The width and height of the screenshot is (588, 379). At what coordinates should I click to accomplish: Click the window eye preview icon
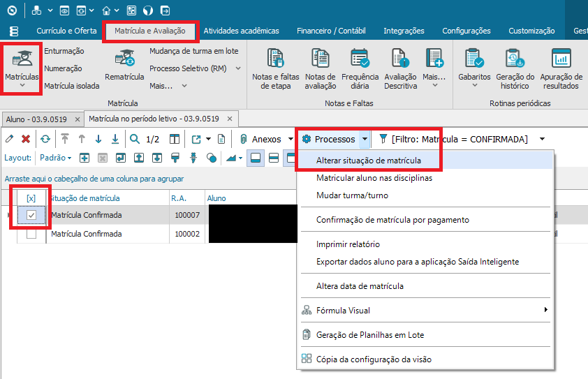coord(64,10)
